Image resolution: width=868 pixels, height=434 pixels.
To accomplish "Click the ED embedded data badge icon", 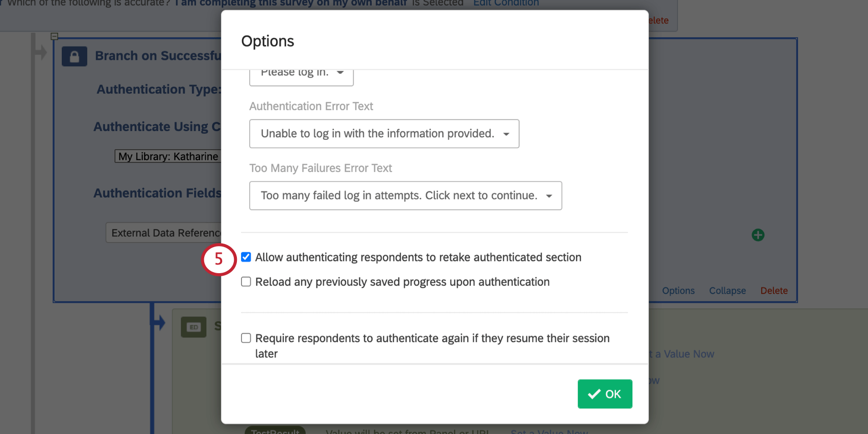I will tap(194, 327).
